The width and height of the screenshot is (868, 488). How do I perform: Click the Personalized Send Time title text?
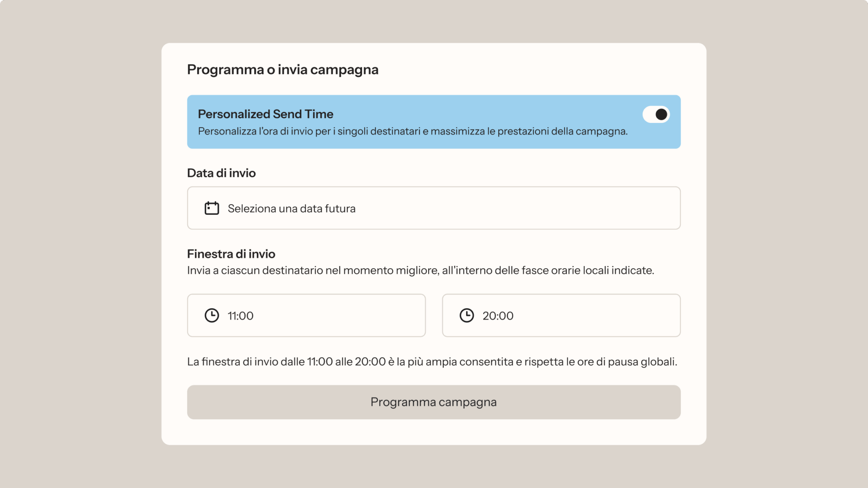tap(265, 114)
